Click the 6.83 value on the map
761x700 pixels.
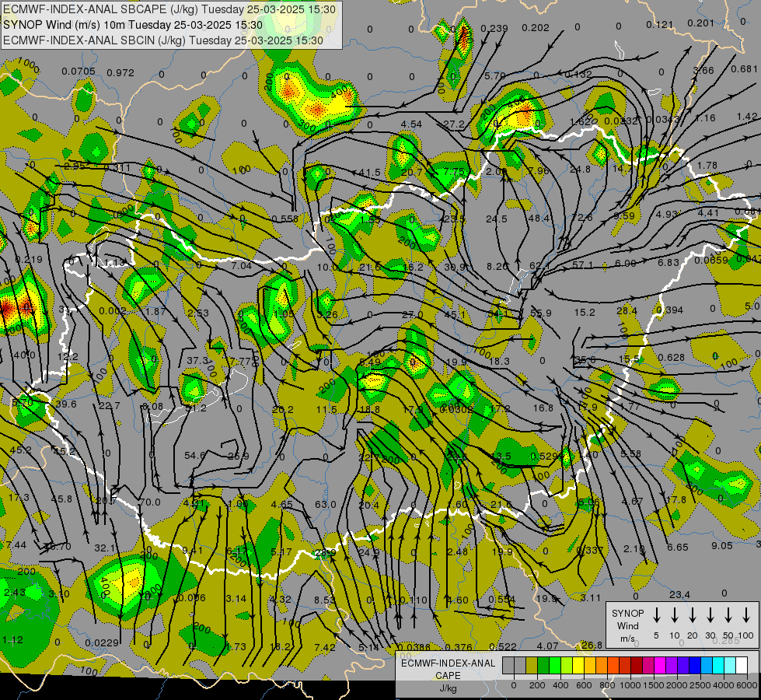point(668,262)
